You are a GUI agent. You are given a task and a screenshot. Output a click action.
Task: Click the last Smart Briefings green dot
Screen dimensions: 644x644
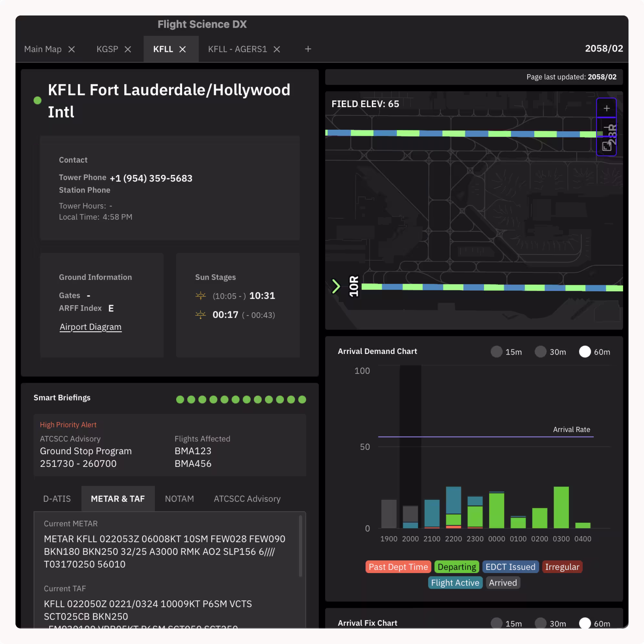302,399
